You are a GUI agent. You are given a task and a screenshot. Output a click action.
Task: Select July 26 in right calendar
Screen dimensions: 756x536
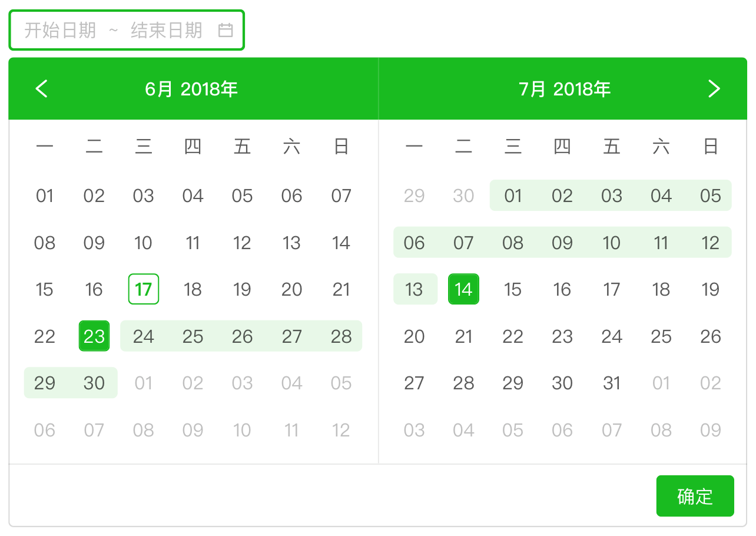point(711,336)
